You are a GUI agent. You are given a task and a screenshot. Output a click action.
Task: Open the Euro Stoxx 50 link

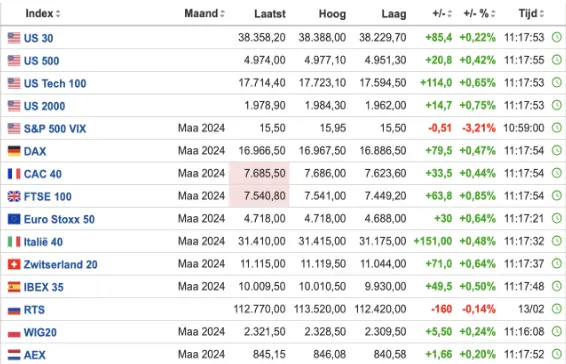point(59,219)
